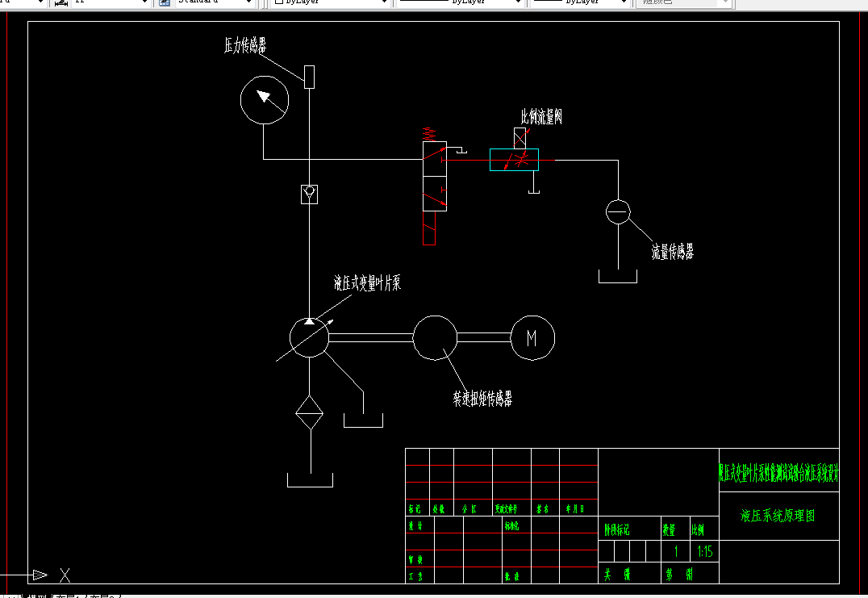Select the 年月日 title block cell
Screen dimensions: 868x598
[x=574, y=509]
